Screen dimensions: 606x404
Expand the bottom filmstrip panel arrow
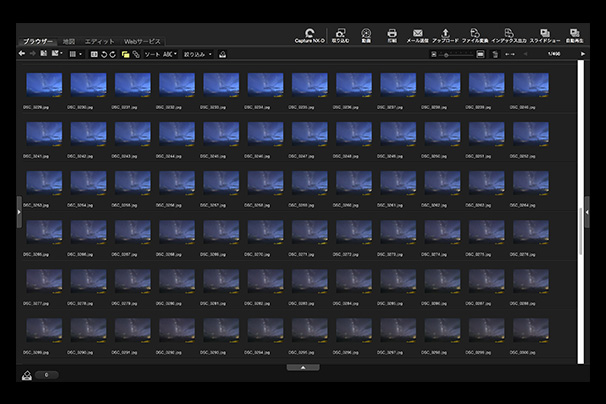click(302, 368)
